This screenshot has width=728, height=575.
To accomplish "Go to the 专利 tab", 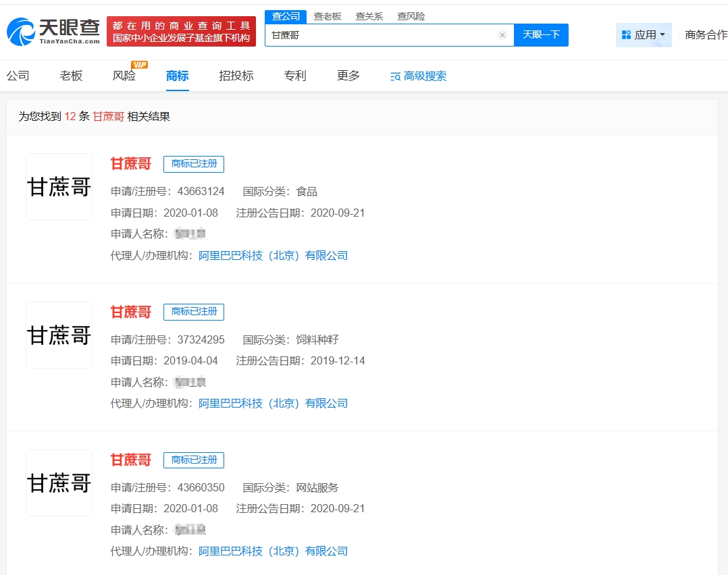I will [x=295, y=76].
